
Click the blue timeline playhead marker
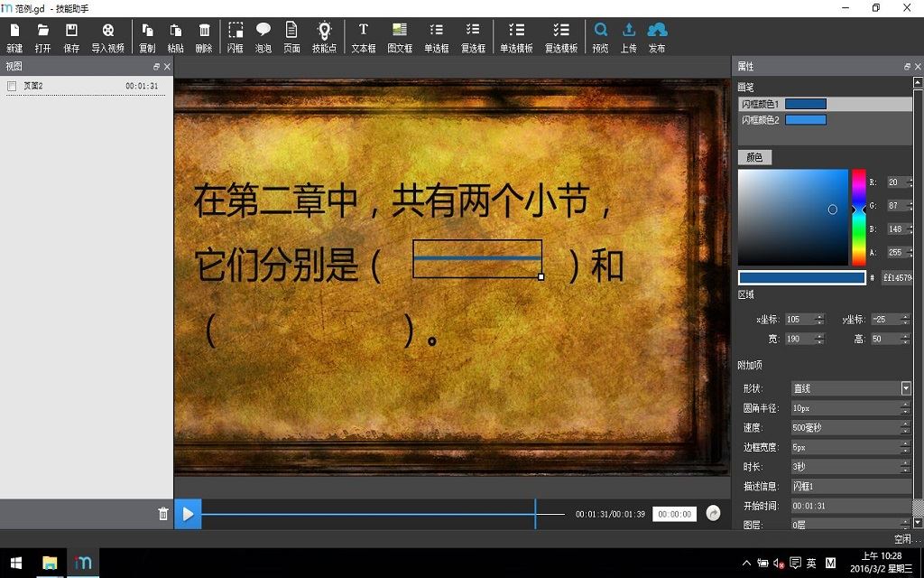pos(535,514)
